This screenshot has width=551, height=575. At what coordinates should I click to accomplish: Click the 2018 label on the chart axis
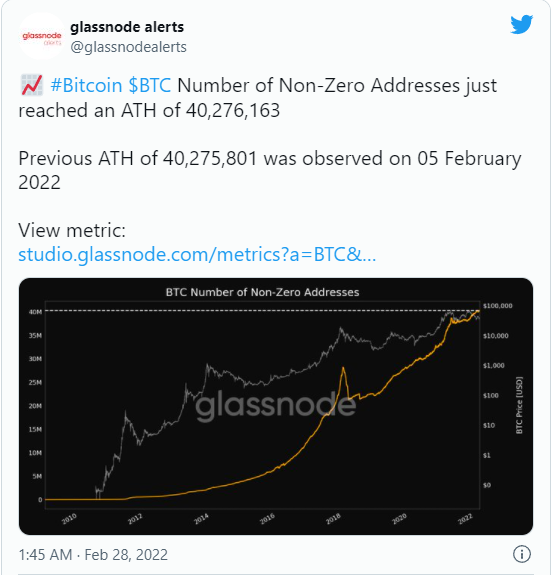pyautogui.click(x=333, y=519)
